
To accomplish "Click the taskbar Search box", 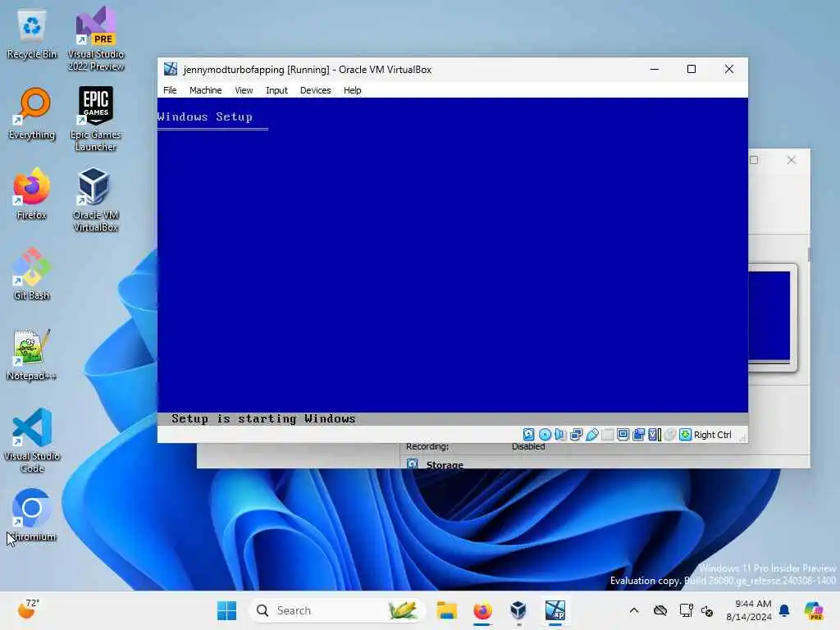I will tap(337, 610).
